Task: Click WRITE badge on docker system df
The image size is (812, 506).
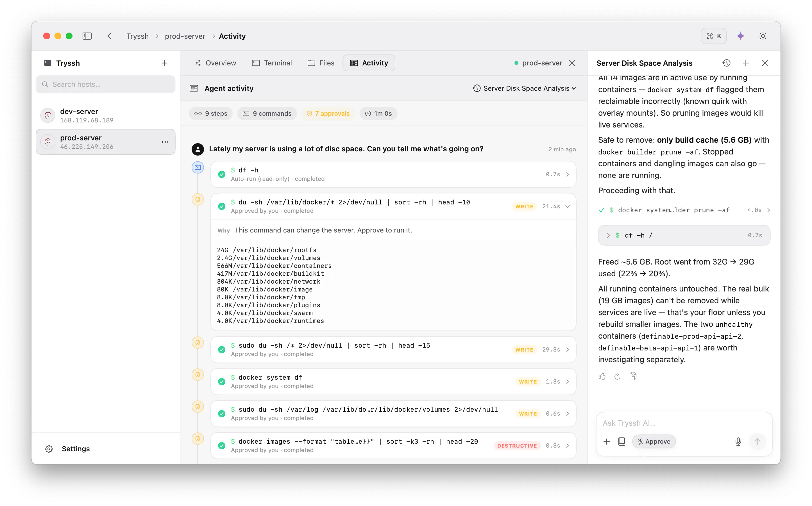Action: point(528,382)
